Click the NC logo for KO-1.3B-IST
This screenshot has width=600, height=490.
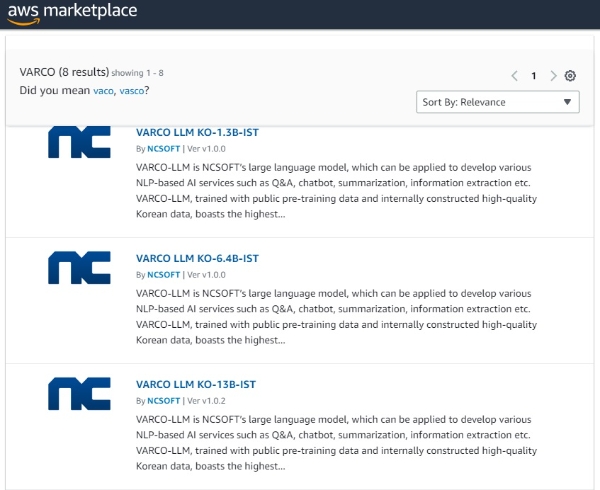click(x=79, y=142)
